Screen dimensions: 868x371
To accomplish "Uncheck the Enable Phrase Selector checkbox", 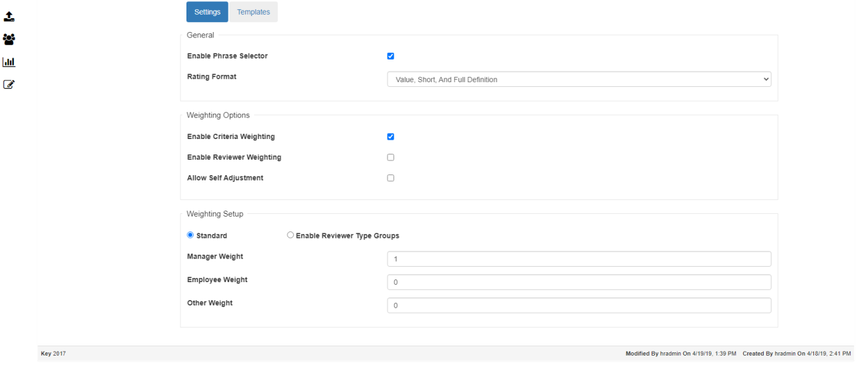I will (x=391, y=56).
